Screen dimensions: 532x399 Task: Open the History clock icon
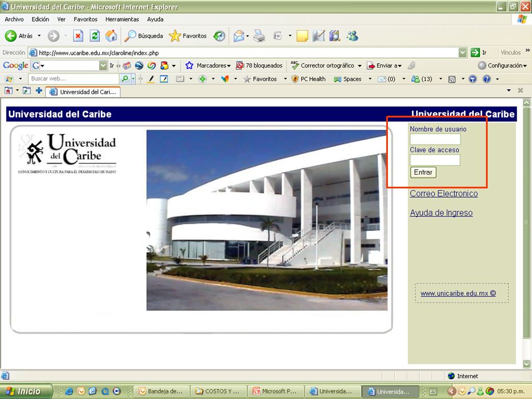coord(219,35)
